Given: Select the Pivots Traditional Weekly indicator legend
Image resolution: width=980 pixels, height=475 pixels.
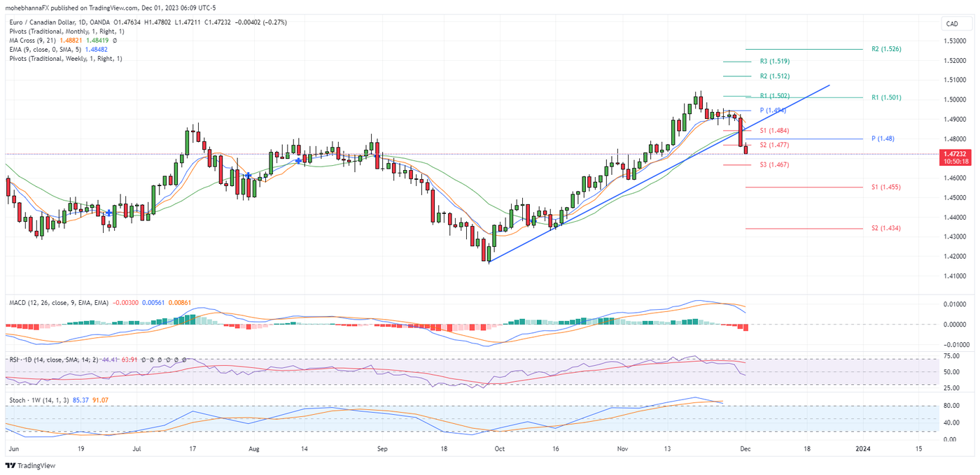Looking at the screenshot, I should [x=65, y=59].
